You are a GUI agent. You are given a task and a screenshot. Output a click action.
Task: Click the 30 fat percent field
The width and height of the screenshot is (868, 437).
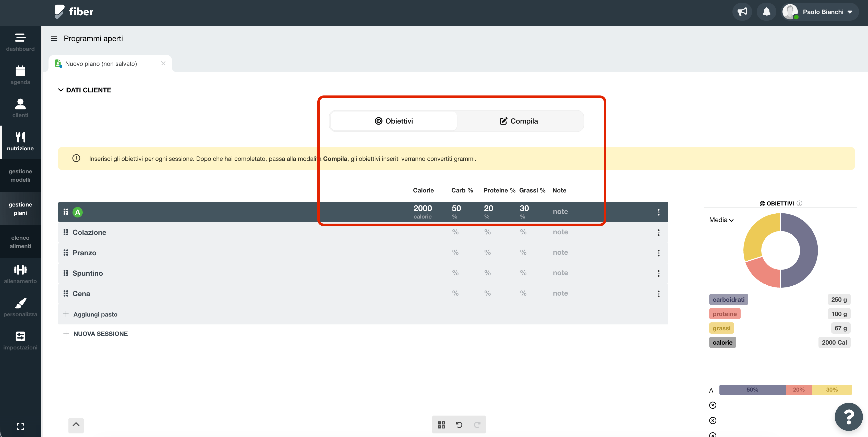524,212
